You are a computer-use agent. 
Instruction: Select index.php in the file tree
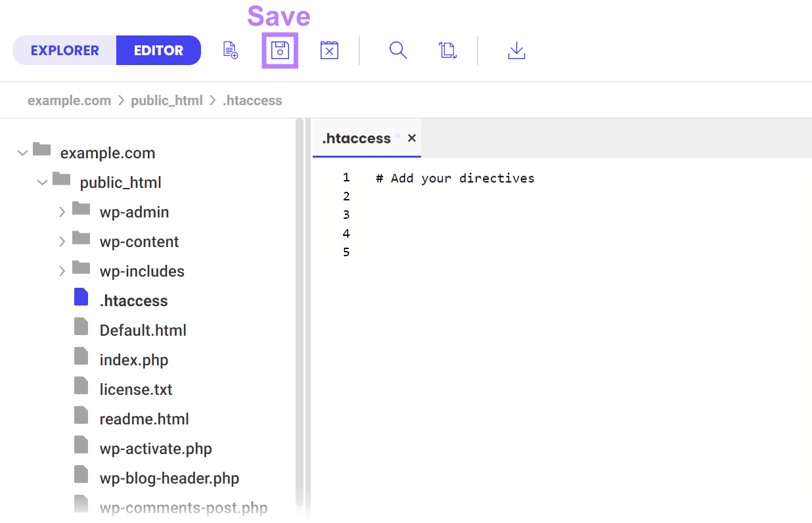[x=133, y=359]
